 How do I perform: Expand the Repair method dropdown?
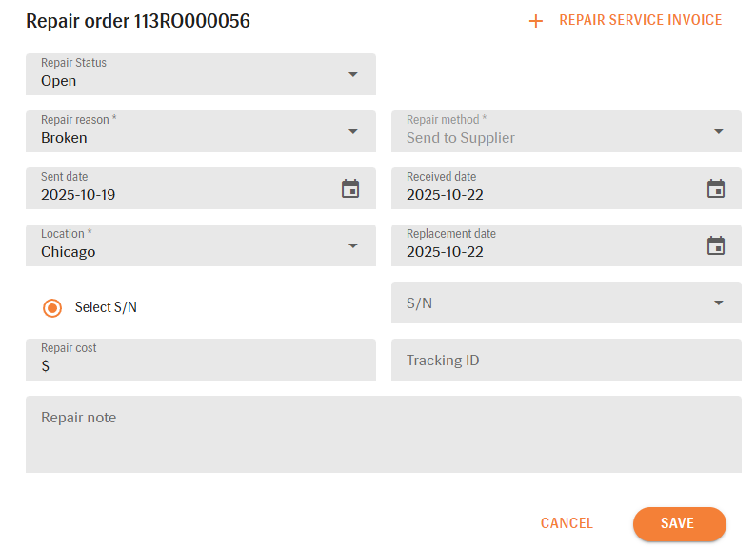point(718,131)
